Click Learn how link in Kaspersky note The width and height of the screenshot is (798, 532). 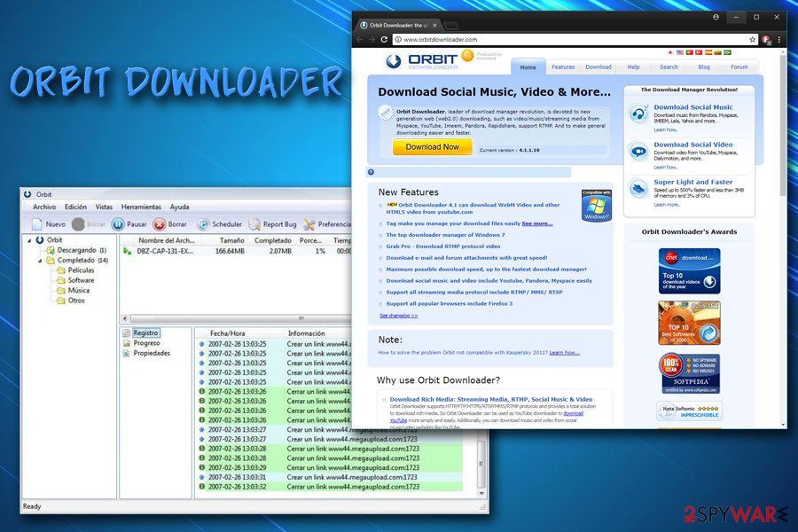tap(565, 352)
